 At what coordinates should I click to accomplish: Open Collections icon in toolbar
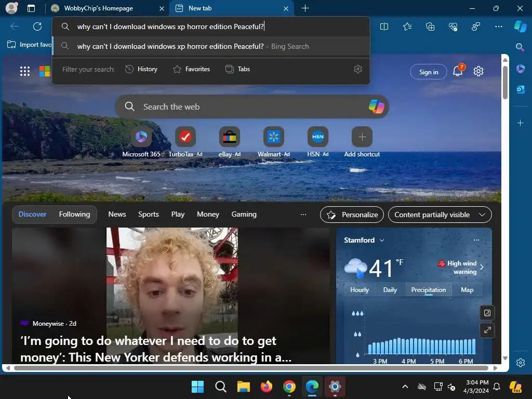coord(430,26)
